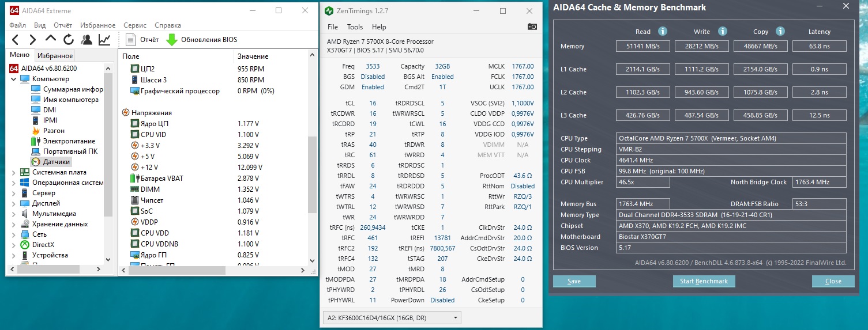Click the Back arrow in AIDA64 toolbar
This screenshot has width=868, height=330.
pyautogui.click(x=16, y=40)
